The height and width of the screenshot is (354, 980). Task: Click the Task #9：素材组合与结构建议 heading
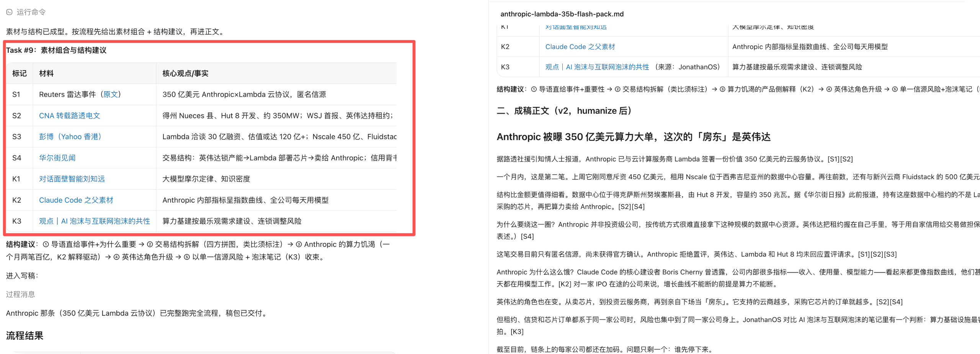point(56,50)
